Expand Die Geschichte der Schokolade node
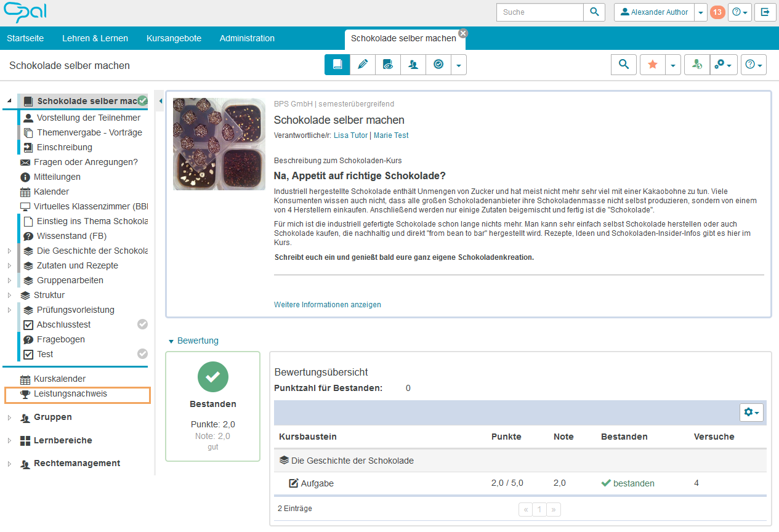Screen dimensions: 779x532 coord(9,251)
